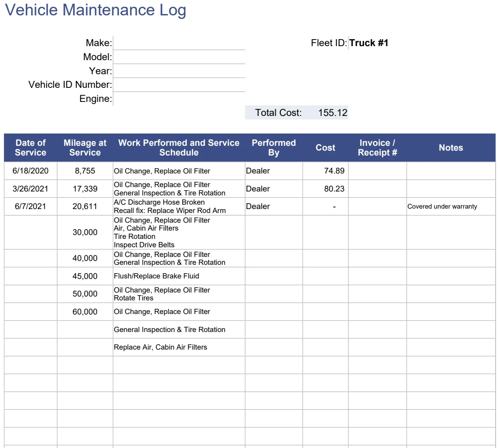Click the mileage cell 20,611
Image resolution: width=500 pixels, height=448 pixels.
tap(85, 206)
